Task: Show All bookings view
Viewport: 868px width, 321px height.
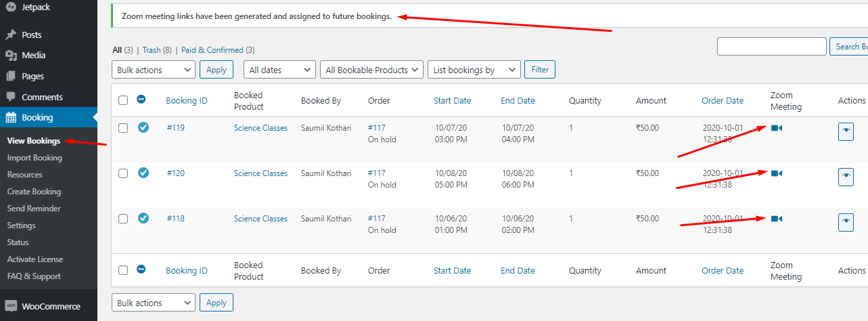Action: coord(117,50)
